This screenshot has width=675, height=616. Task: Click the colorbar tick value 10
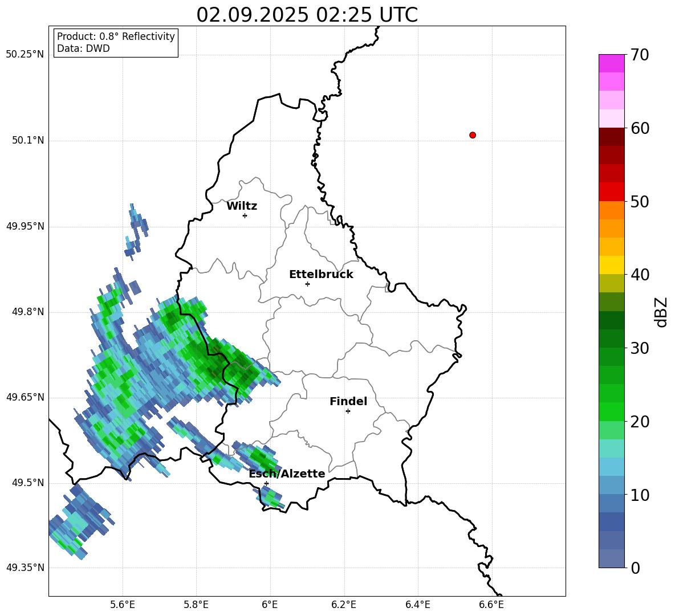pyautogui.click(x=640, y=495)
